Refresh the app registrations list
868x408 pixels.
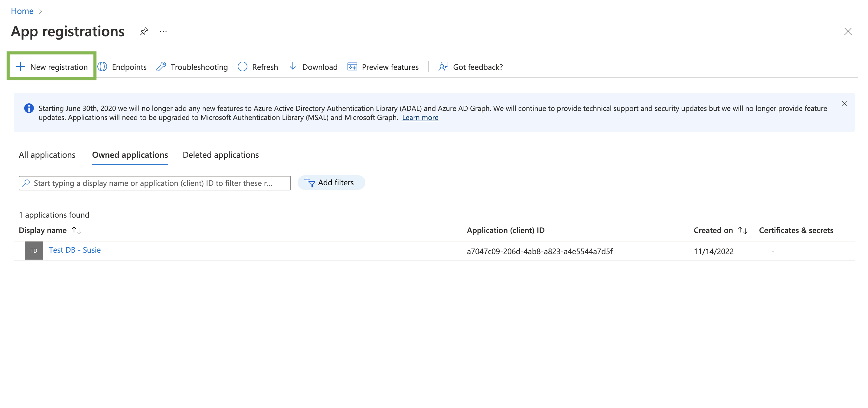tap(258, 67)
